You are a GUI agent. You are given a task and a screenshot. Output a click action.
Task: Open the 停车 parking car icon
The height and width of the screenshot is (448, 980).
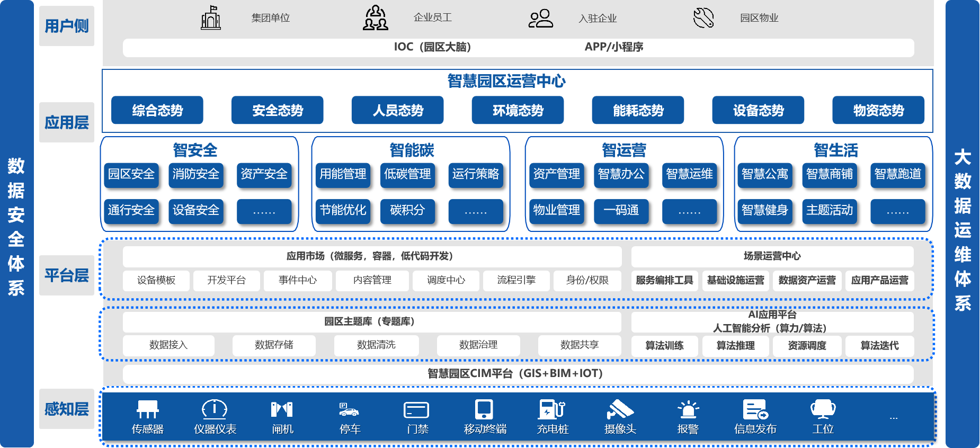coord(349,409)
